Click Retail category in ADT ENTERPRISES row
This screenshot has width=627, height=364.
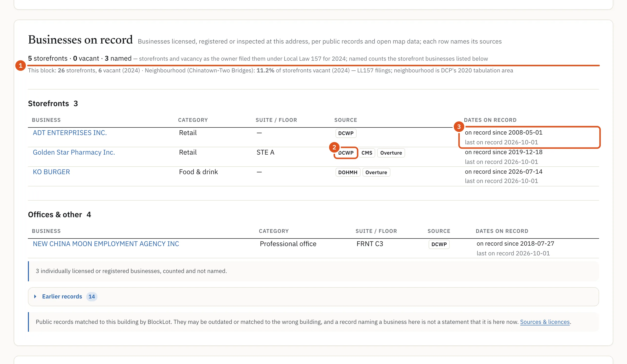188,133
